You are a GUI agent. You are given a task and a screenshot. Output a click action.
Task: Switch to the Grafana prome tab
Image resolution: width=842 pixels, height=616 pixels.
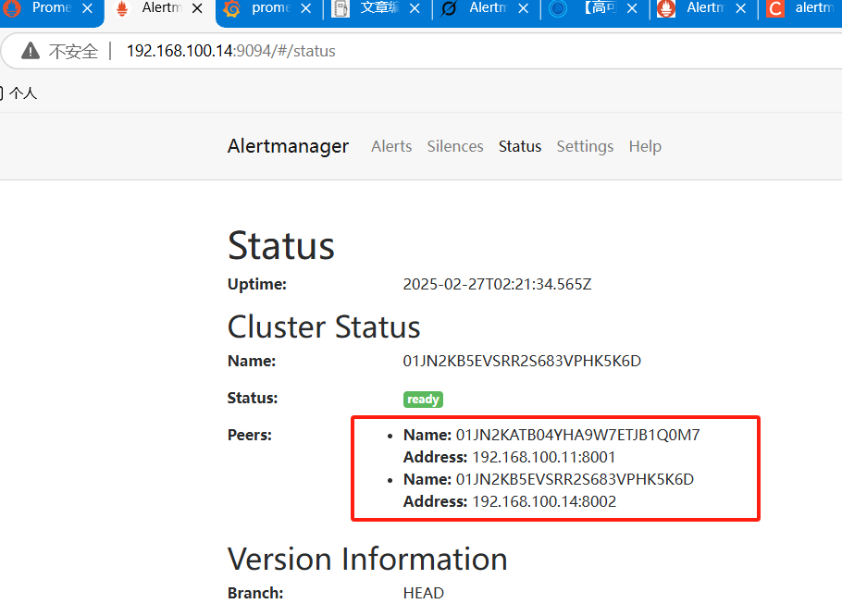[263, 8]
